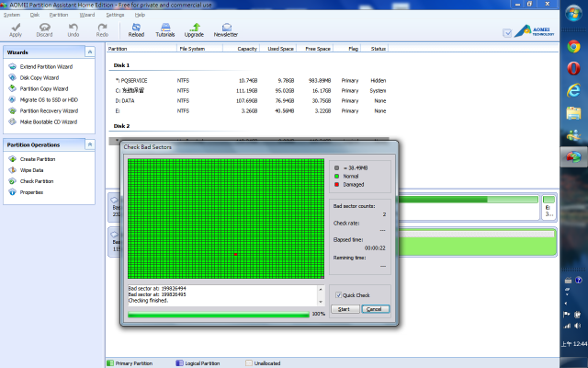Open the Settings menu
588x368 pixels.
click(x=115, y=15)
